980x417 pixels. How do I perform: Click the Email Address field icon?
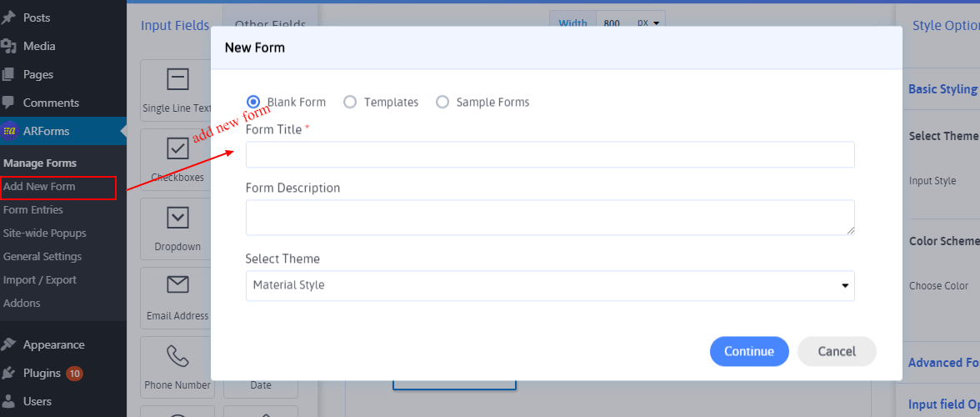click(177, 286)
